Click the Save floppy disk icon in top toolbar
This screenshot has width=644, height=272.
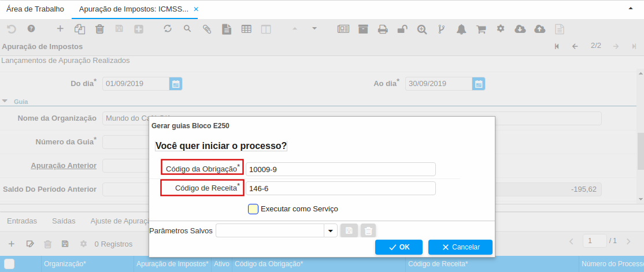point(119,29)
